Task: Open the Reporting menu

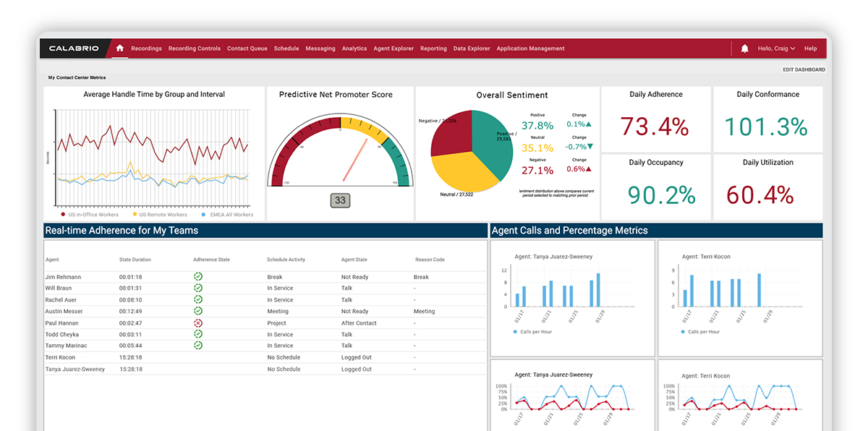Action: point(433,48)
